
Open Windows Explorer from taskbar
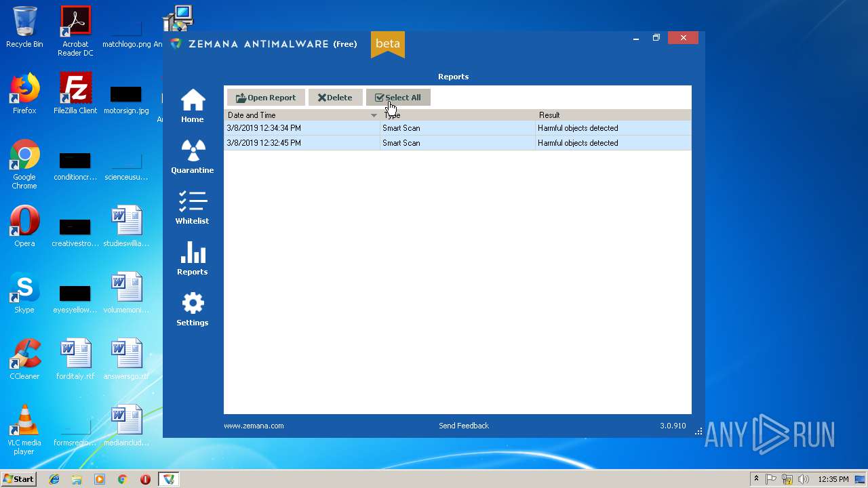click(x=77, y=479)
